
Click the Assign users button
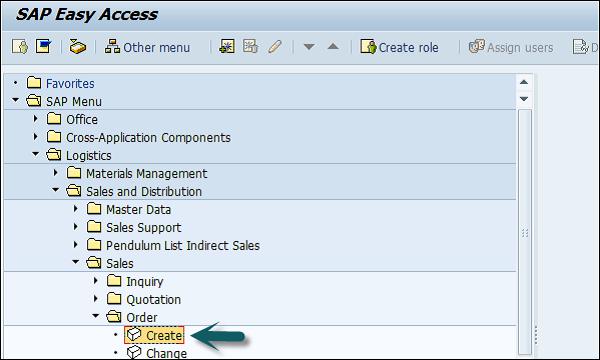(x=511, y=47)
